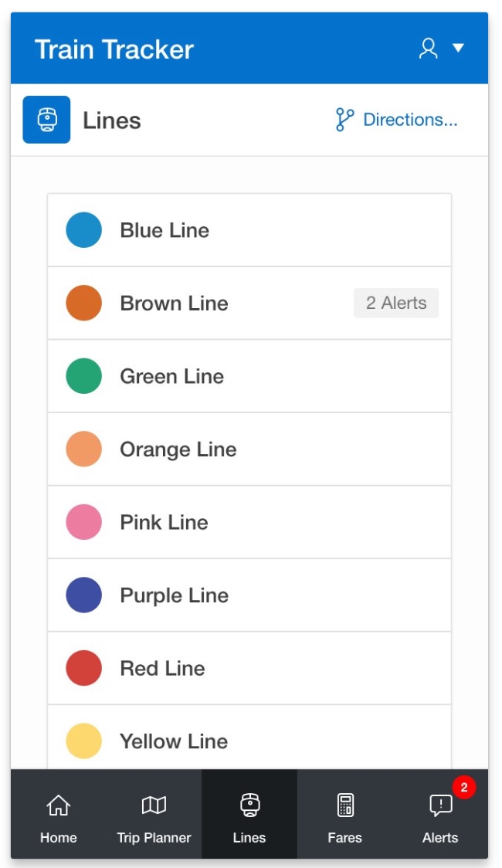The height and width of the screenshot is (868, 502).
Task: Expand the user menu dropdown arrow
Action: [x=458, y=49]
